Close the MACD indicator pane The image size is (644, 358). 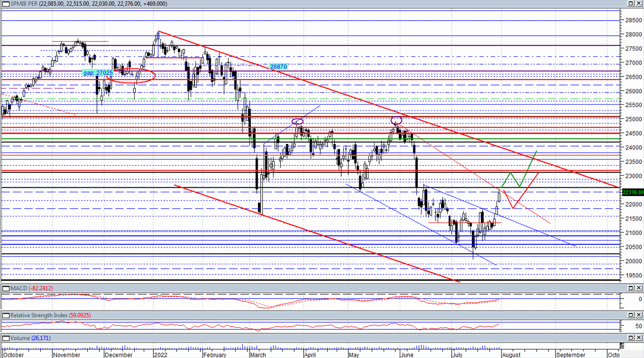639,288
